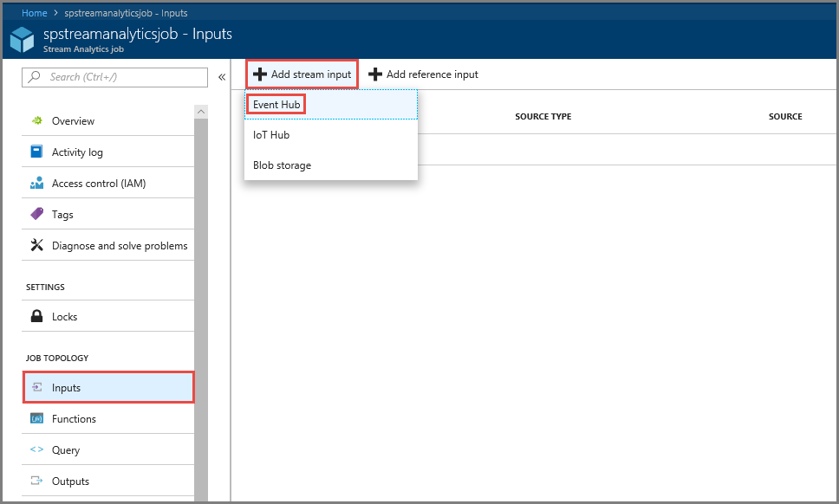
Task: Choose Event Hub from the input menu
Action: [x=276, y=104]
